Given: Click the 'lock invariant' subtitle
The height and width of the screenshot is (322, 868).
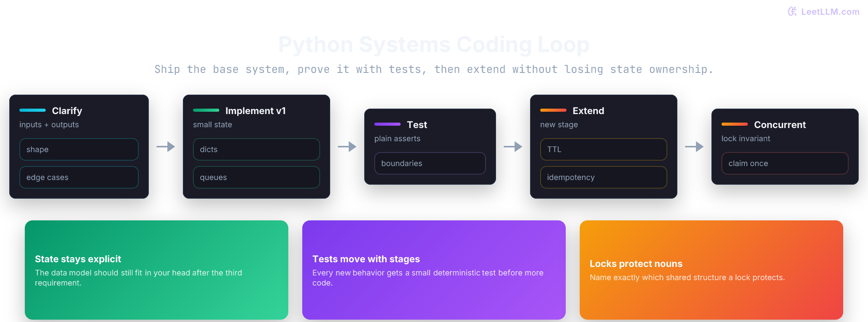Looking at the screenshot, I should pyautogui.click(x=746, y=138).
